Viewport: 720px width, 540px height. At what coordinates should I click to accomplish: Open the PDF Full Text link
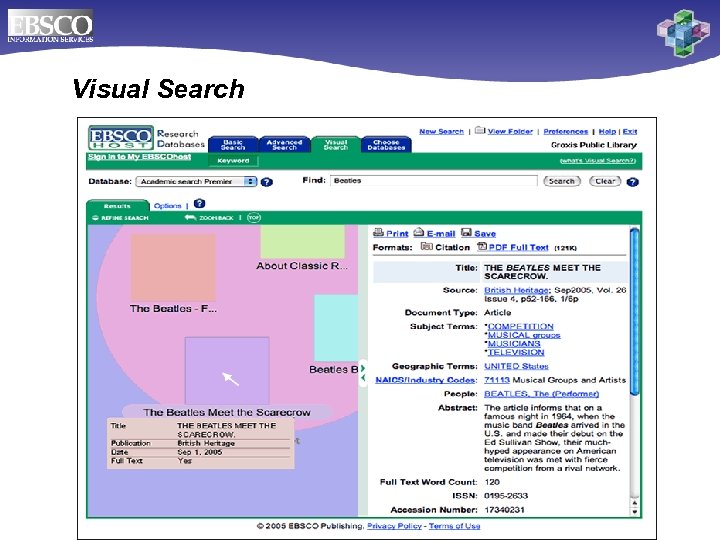[518, 247]
